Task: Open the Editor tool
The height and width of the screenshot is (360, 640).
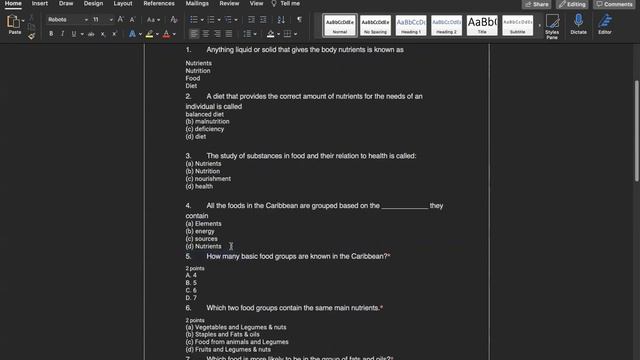Action: [605, 24]
